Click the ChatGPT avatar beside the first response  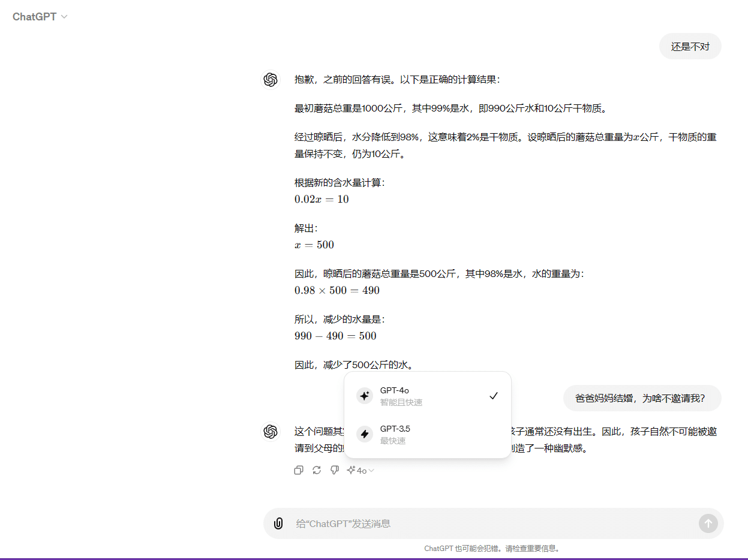(x=271, y=80)
